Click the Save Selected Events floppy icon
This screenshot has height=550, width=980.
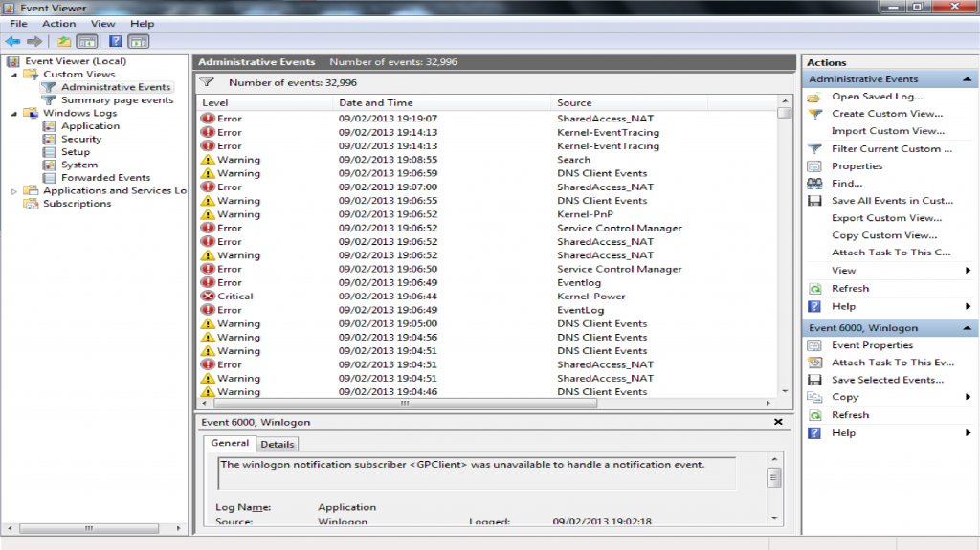pyautogui.click(x=814, y=380)
